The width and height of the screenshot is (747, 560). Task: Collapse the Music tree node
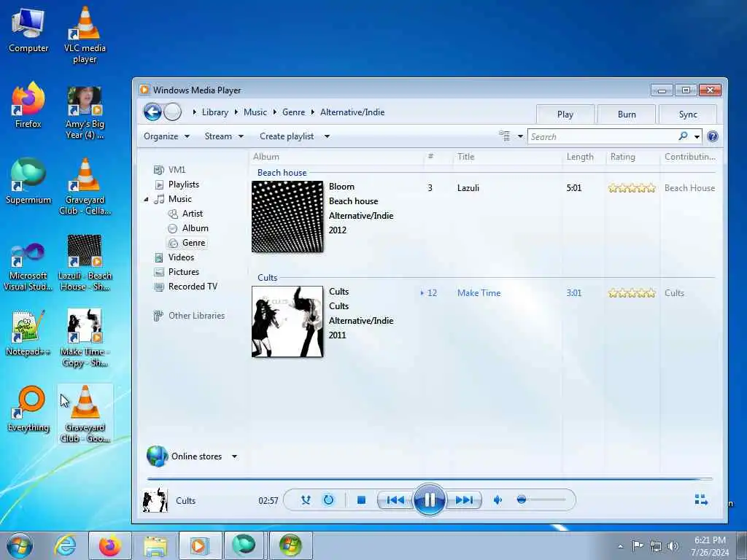click(x=146, y=199)
